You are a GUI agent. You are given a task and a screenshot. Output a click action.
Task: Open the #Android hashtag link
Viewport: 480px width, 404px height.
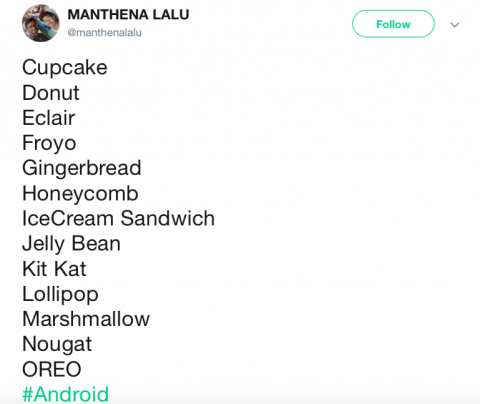click(66, 394)
